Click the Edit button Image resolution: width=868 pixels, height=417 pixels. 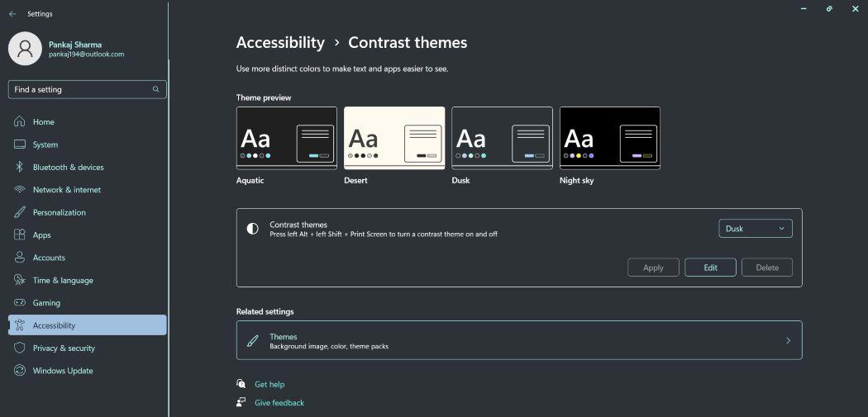(710, 268)
